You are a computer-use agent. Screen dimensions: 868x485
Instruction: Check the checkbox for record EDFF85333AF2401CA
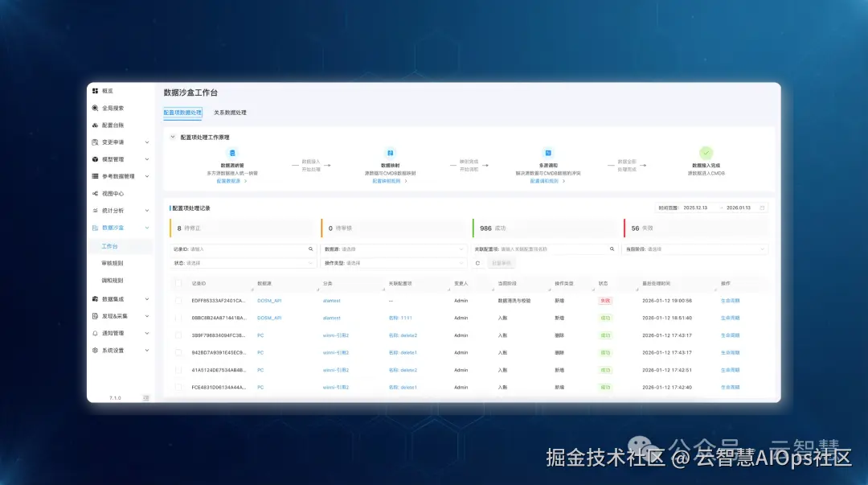pos(178,301)
